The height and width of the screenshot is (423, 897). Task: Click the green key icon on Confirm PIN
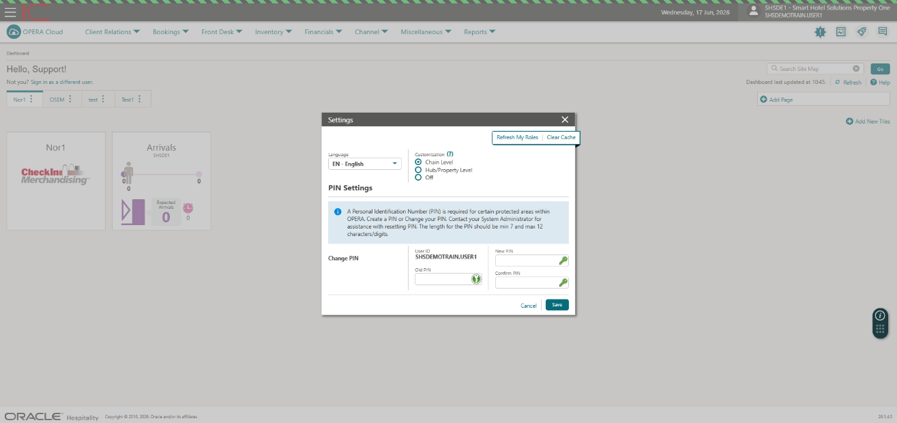click(563, 283)
